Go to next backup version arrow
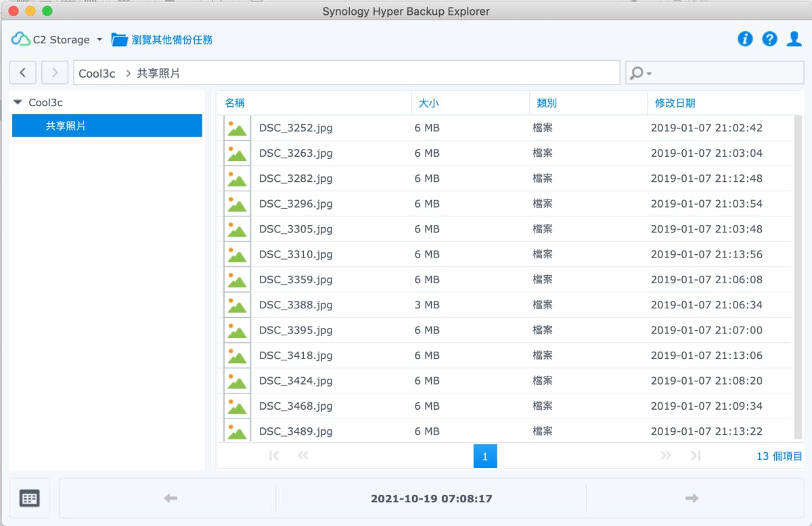Screen dimensions: 812x526 pos(691,498)
